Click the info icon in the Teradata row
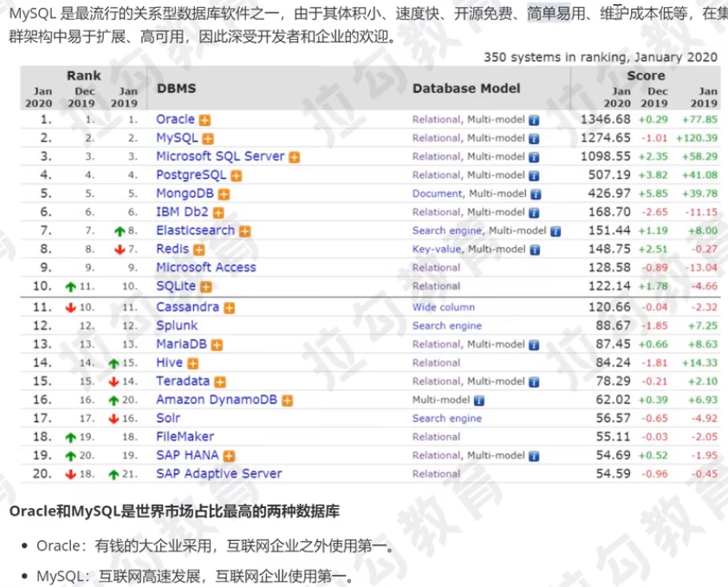 coord(535,382)
